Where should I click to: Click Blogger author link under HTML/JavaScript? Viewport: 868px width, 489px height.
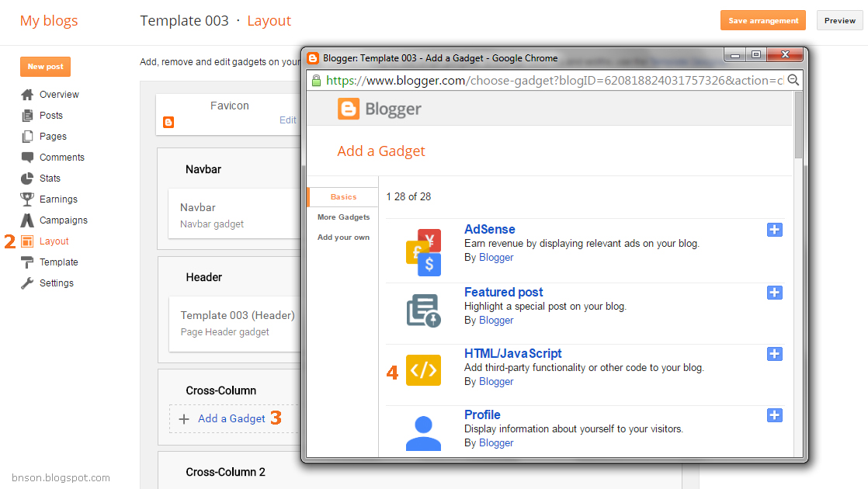click(x=496, y=382)
